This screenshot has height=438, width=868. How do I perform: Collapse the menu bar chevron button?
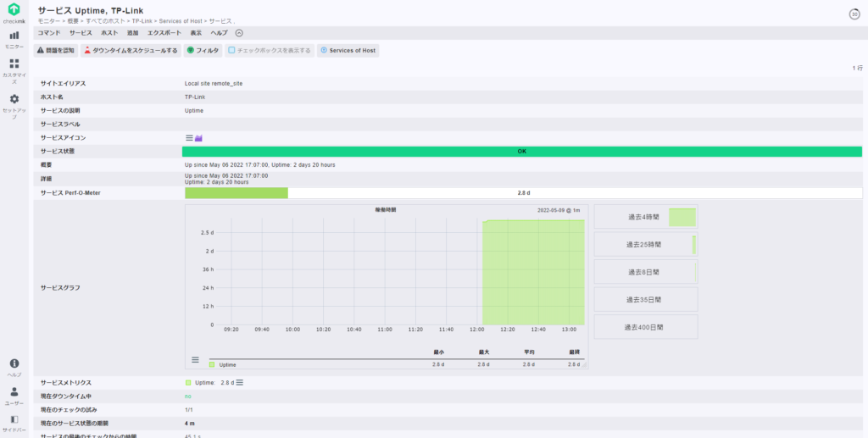click(239, 33)
